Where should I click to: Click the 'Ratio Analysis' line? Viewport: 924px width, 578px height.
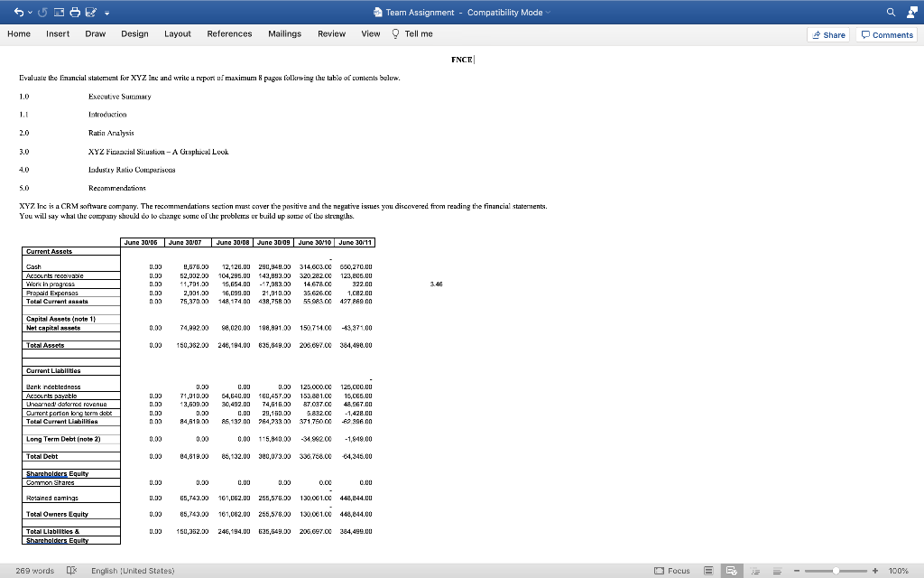(111, 133)
